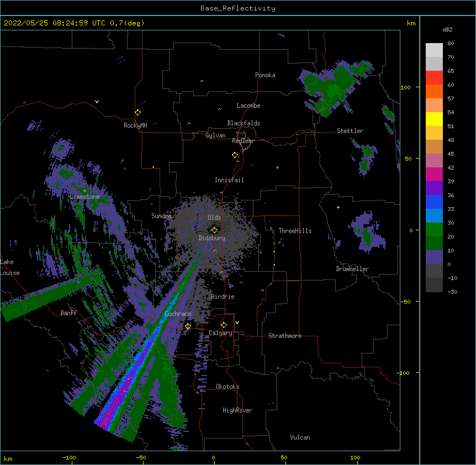Click the yellow diamond marker above RockyMH

pyautogui.click(x=137, y=113)
